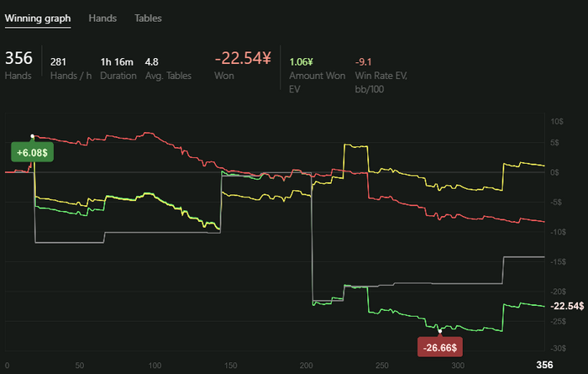Click the 281 Hands per hour stat
The image size is (588, 374).
click(59, 61)
